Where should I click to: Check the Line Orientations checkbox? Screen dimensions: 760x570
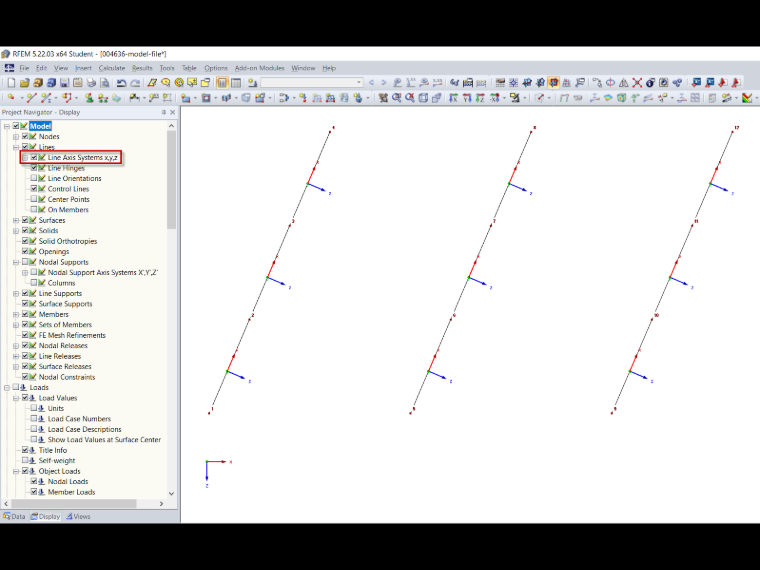(34, 178)
